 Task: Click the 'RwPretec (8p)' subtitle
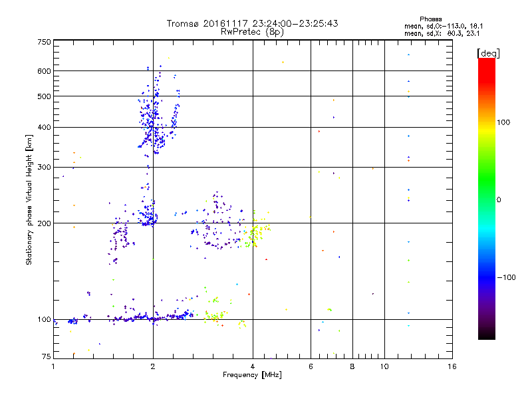pos(252,32)
